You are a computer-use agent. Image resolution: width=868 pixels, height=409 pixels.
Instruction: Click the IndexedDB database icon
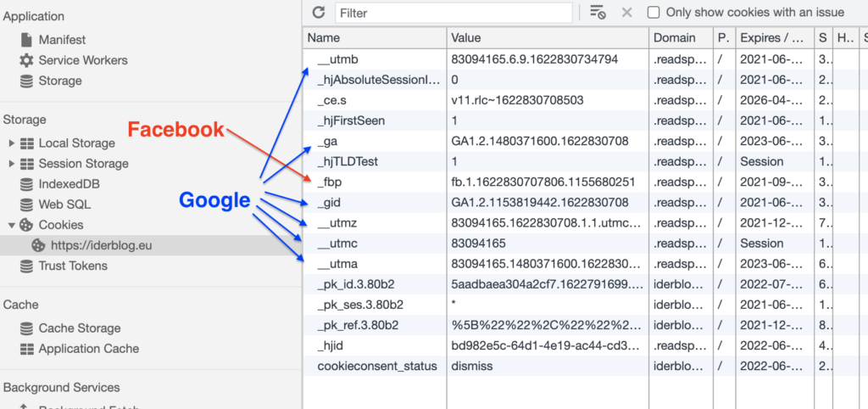(26, 184)
